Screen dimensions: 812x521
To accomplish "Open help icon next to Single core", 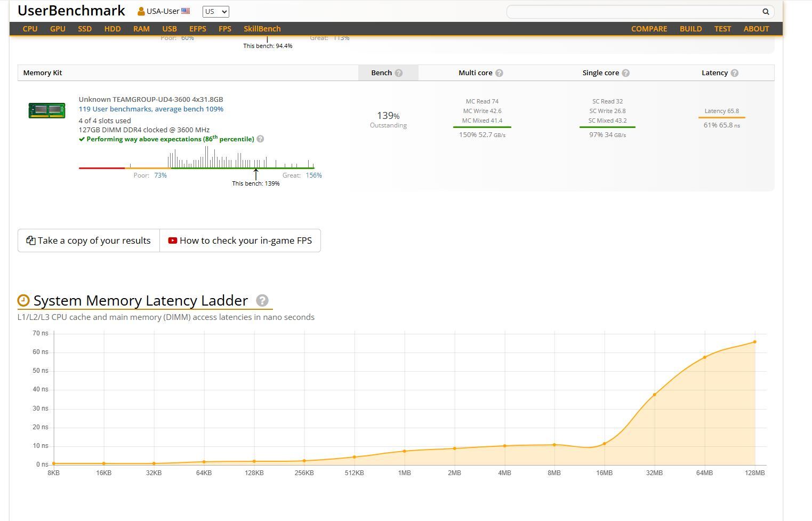I will pyautogui.click(x=626, y=73).
